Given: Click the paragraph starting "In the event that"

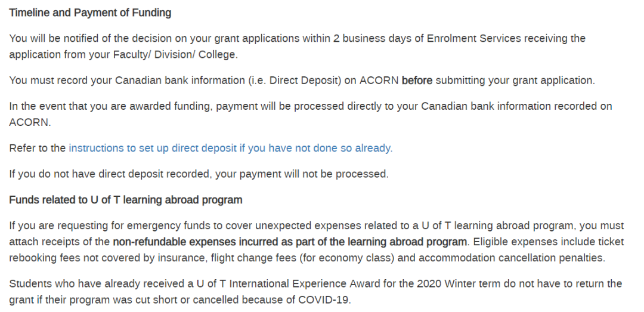Looking at the screenshot, I should click(x=311, y=115).
